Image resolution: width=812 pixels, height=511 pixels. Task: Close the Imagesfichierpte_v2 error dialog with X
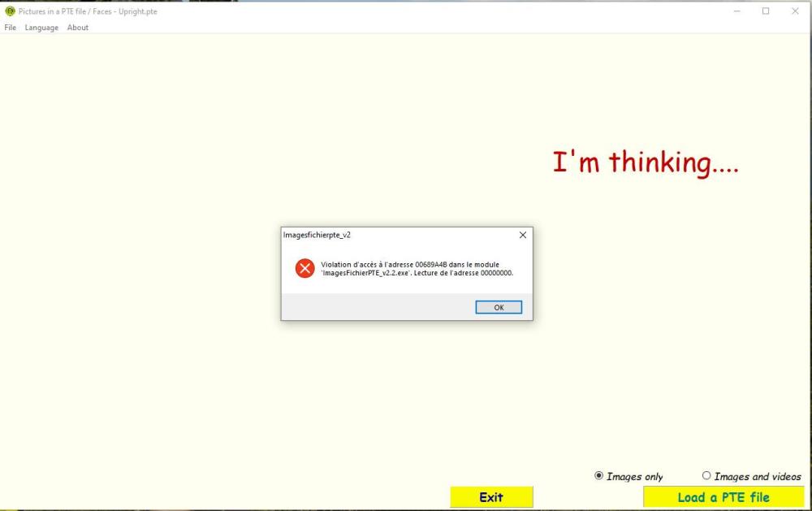pos(522,235)
